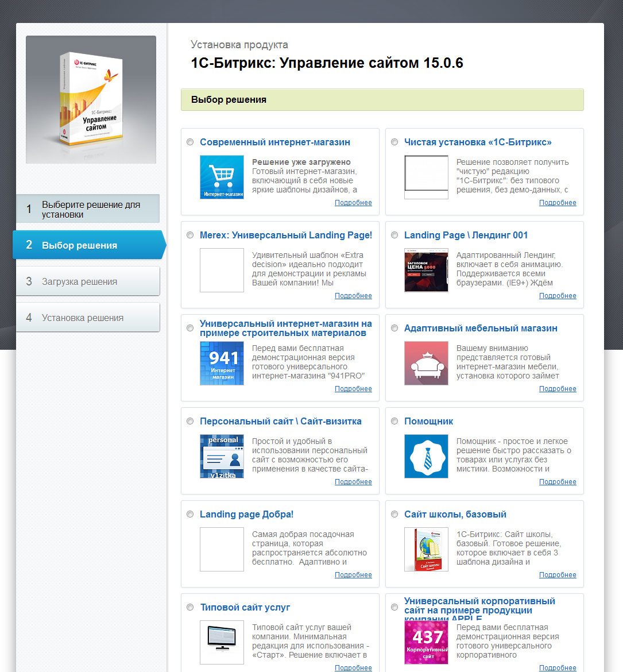Screen dimensions: 623x672
Task: Click the Landing Page \ Лендинг 001 title
Action: [x=466, y=235]
